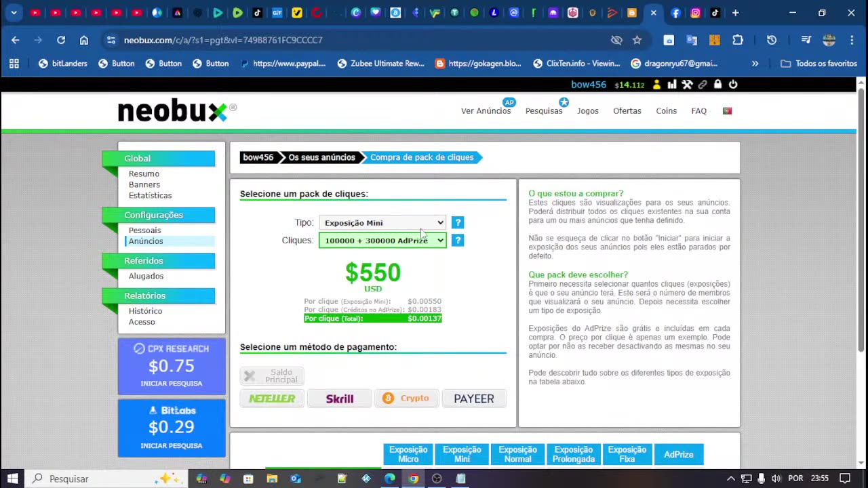This screenshot has height=488, width=868.
Task: Open Outlook from the taskbar
Action: point(296,479)
